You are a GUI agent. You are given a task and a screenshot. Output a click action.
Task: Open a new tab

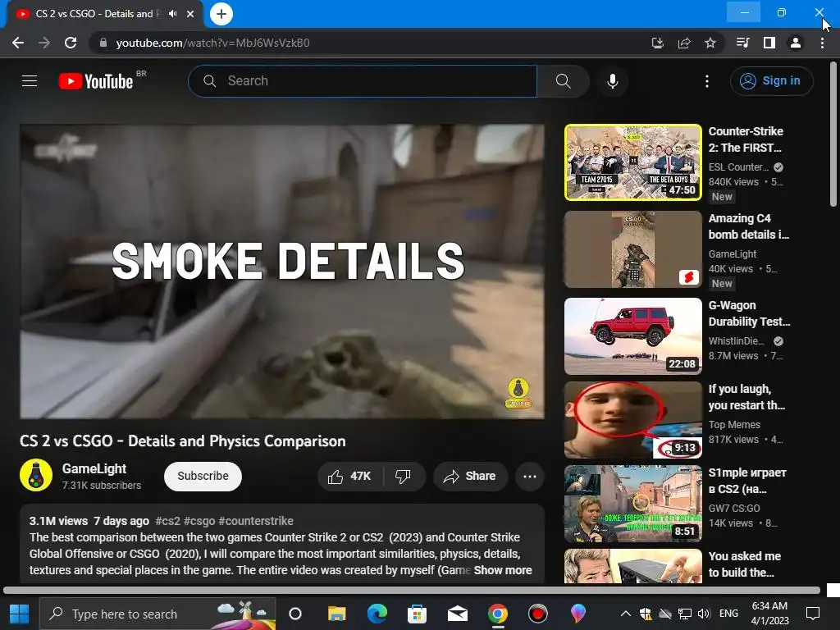221,14
